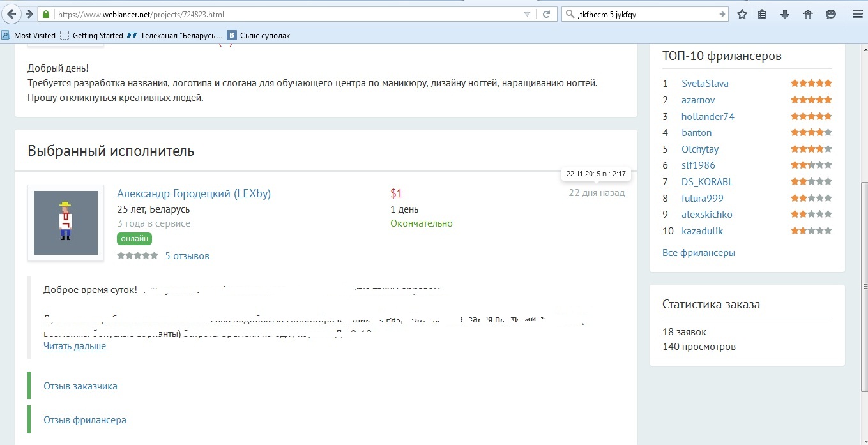Screen dimensions: 868x445
Task: Click the green онлайн status badge
Action: pyautogui.click(x=134, y=239)
